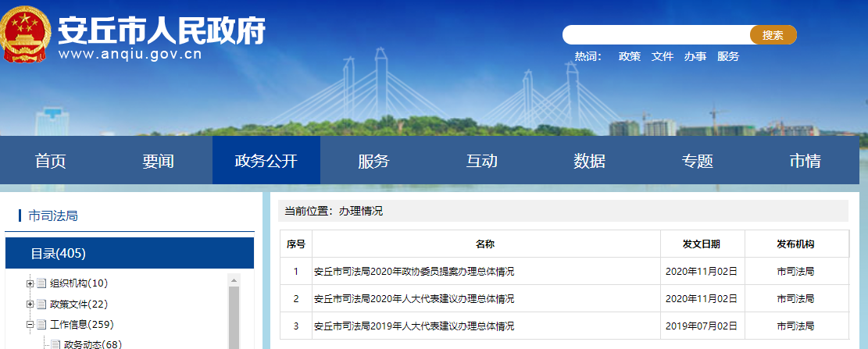Go to the 互动 navigation tab
Screen dimensions: 868x349
pyautogui.click(x=481, y=160)
